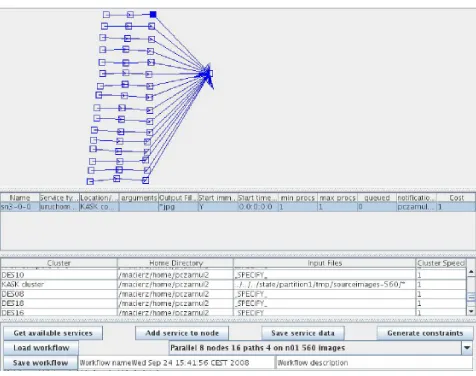The width and height of the screenshot is (476, 376).
Task: Click Generate constraints button
Action: point(425,333)
